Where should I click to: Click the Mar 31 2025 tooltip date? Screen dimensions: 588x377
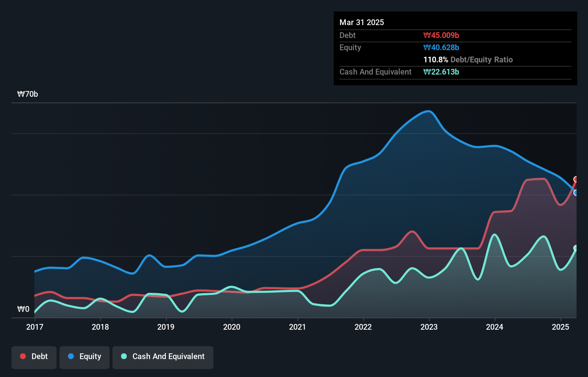[362, 22]
